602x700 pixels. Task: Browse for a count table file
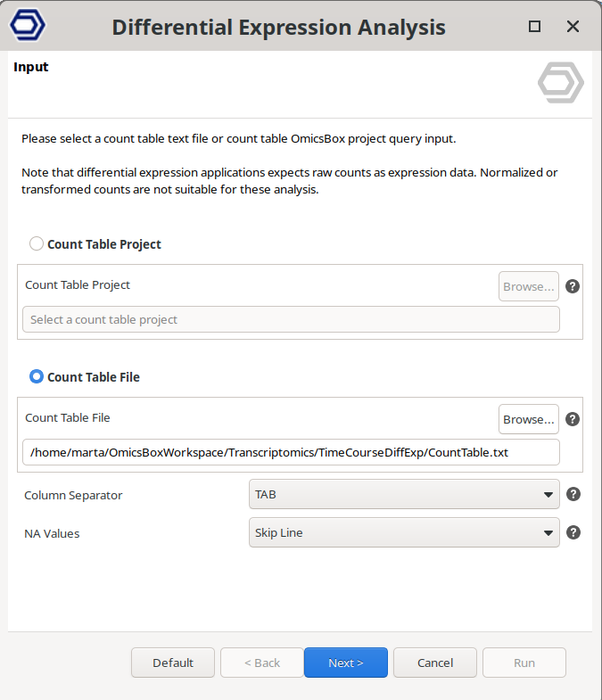(x=529, y=419)
